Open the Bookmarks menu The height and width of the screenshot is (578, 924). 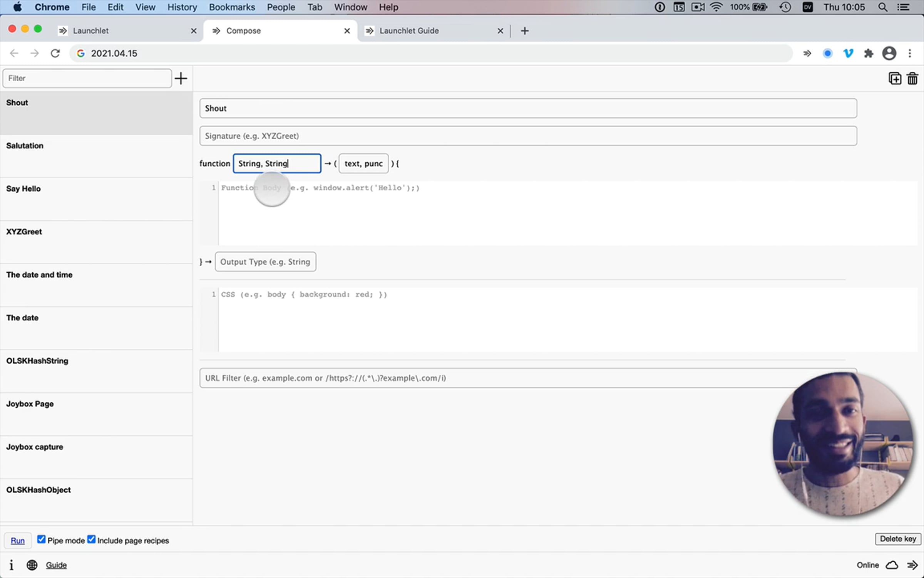(232, 7)
